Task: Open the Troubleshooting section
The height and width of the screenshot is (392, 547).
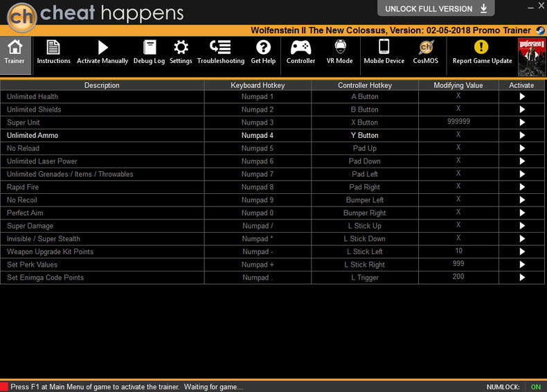Action: tap(220, 53)
